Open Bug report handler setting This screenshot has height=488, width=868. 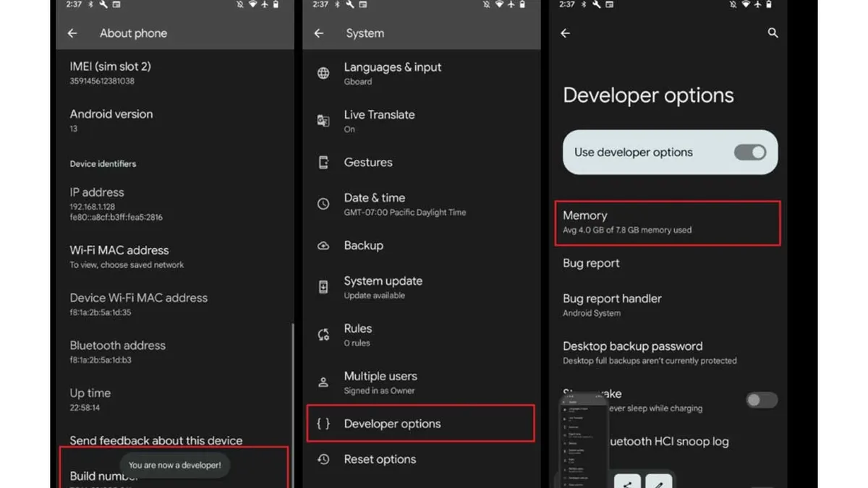click(668, 305)
